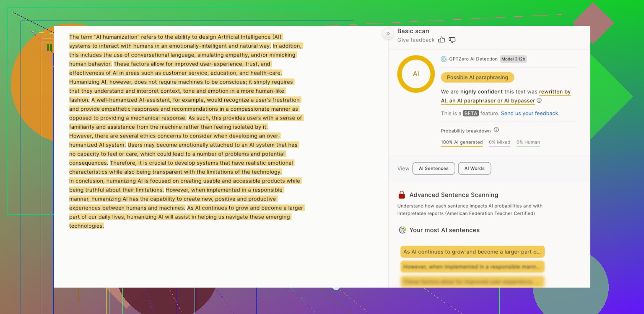Click the yellow AI score ring
Screen dimensions: 644x314
[x=415, y=74]
